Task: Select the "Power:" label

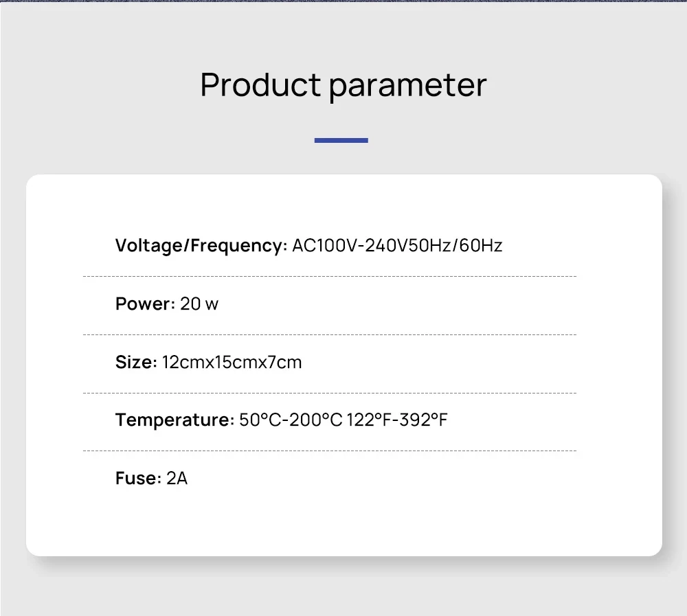Action: (146, 304)
